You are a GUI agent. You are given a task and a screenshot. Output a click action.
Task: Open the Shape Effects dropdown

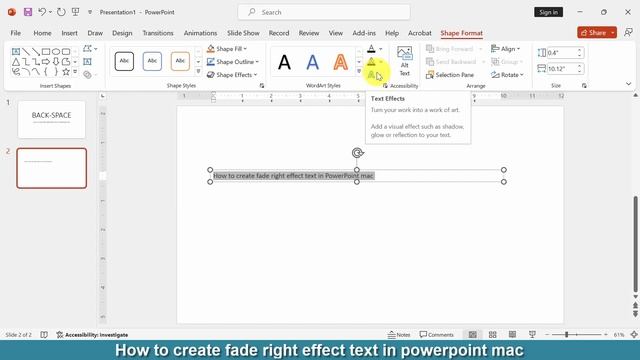232,75
